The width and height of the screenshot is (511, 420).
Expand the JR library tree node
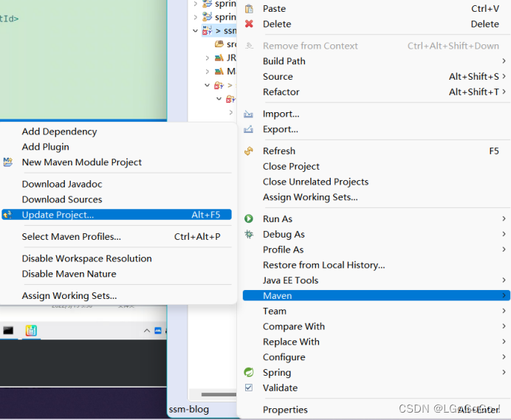[208, 58]
